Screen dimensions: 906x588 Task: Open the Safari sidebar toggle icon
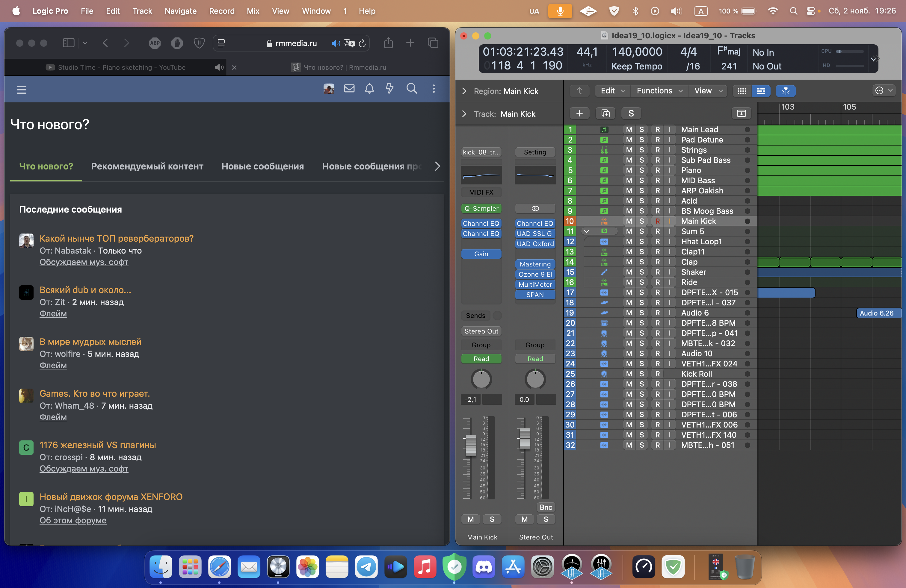pyautogui.click(x=69, y=43)
